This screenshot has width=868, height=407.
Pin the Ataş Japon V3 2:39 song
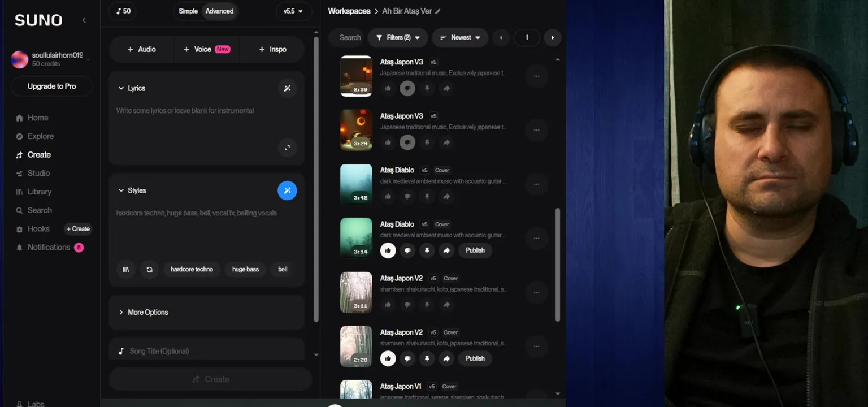tap(427, 88)
